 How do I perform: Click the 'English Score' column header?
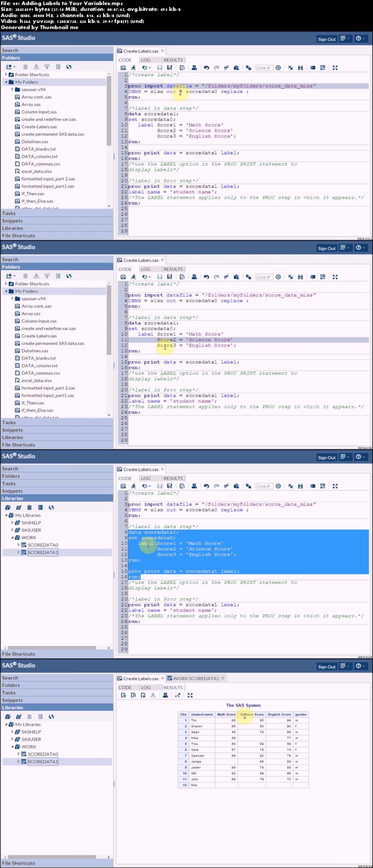tap(279, 714)
